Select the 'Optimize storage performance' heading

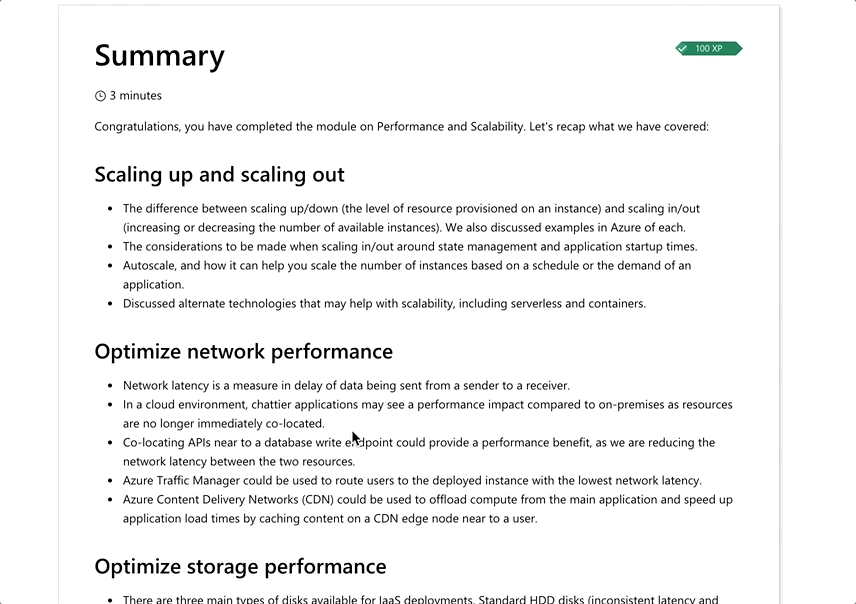(240, 566)
